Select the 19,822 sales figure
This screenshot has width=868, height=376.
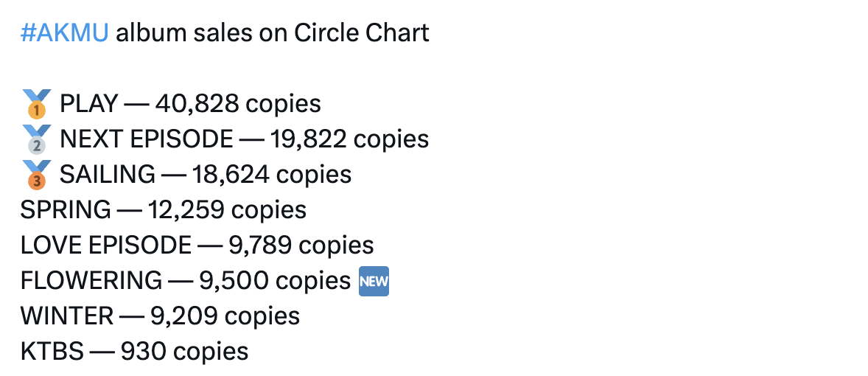pyautogui.click(x=304, y=139)
